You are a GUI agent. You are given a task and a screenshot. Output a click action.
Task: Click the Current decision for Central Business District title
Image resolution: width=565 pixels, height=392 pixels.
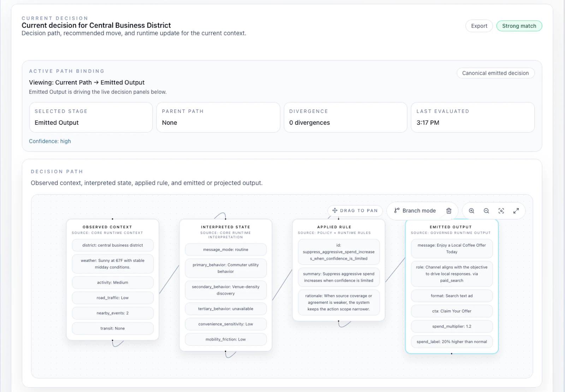[x=96, y=25]
